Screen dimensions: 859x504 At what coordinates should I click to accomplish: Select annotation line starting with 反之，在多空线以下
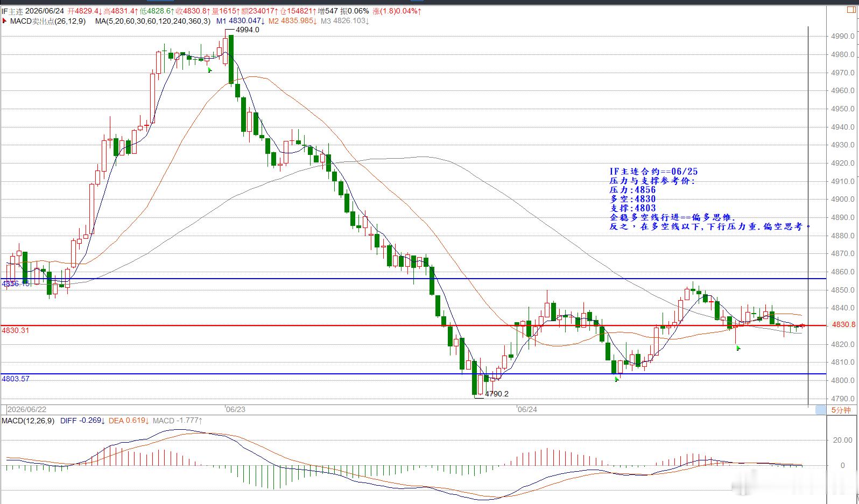[710, 227]
